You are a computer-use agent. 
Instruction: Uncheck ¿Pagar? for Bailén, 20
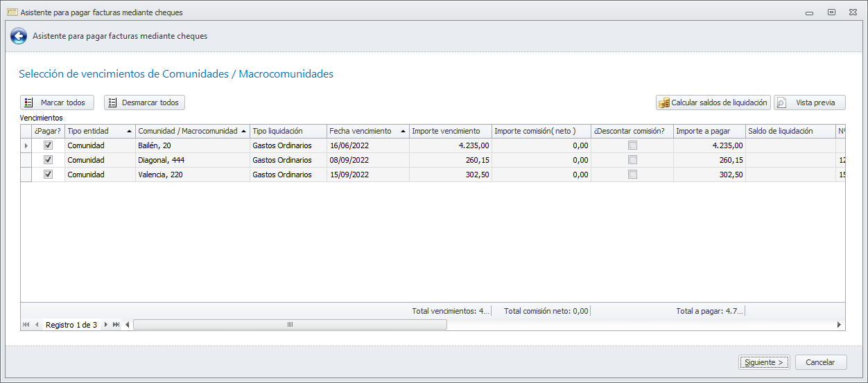click(48, 145)
